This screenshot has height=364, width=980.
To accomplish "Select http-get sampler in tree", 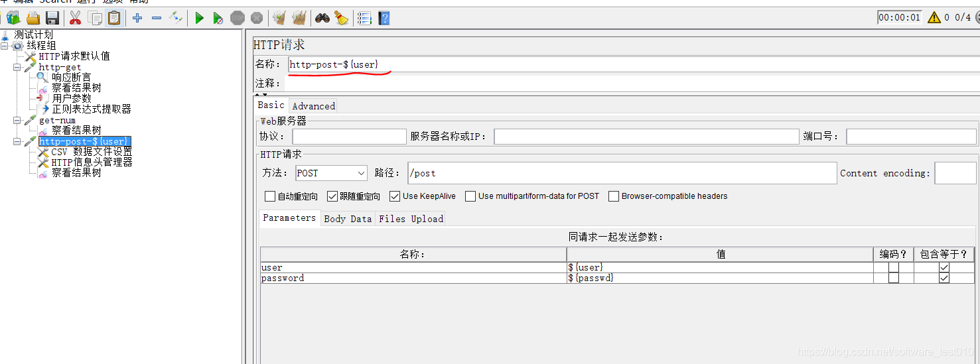I will click(x=60, y=67).
